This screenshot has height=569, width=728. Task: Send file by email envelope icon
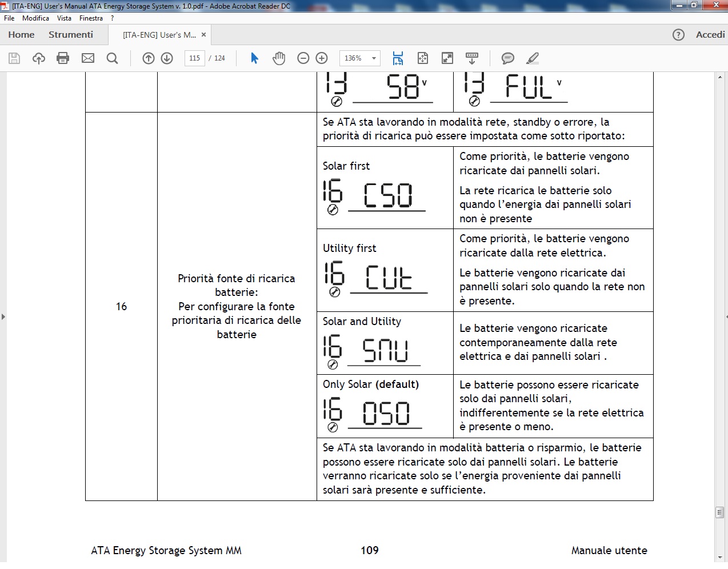click(x=88, y=58)
